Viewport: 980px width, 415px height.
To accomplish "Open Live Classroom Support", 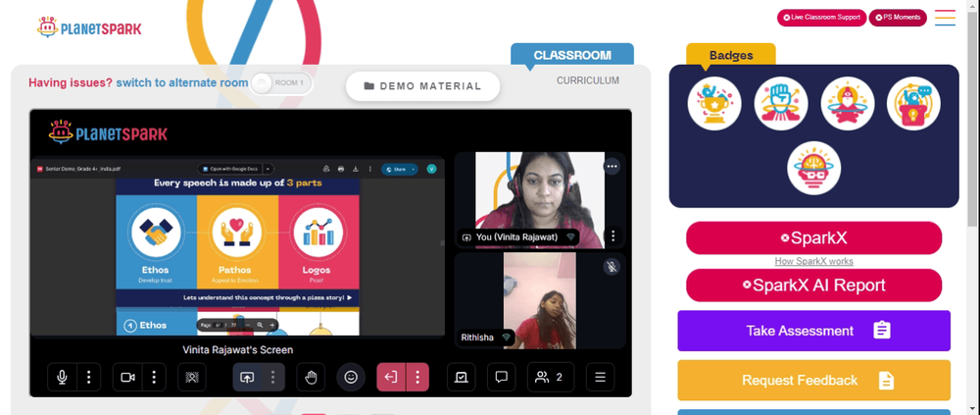I will [821, 18].
